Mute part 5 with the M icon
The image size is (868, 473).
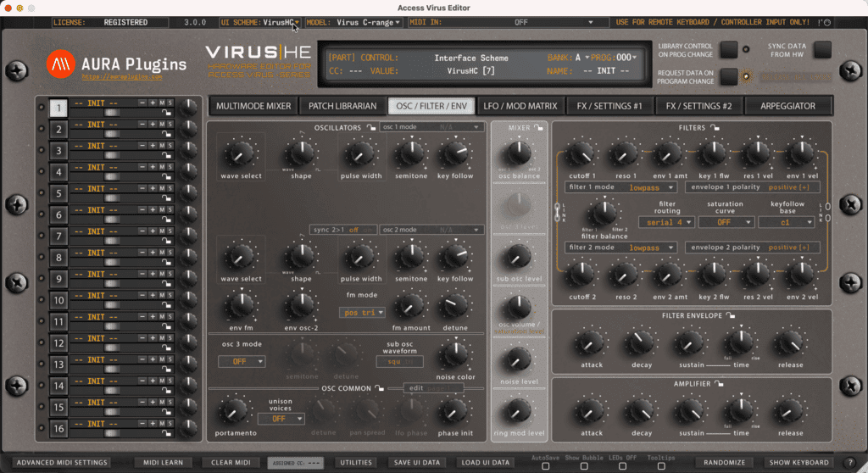(162, 188)
